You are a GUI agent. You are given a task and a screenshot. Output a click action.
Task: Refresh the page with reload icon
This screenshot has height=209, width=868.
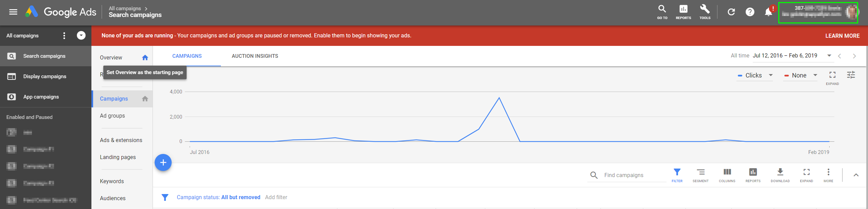point(731,12)
